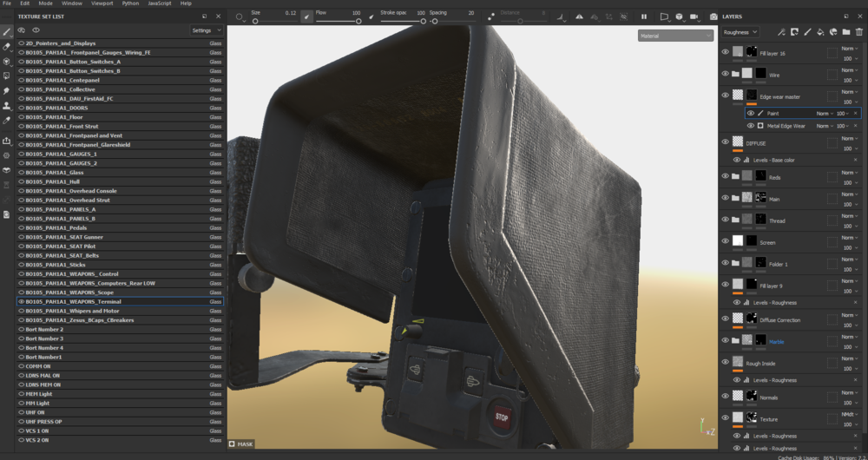Select the Paint brush tool in left toolbar

7,32
